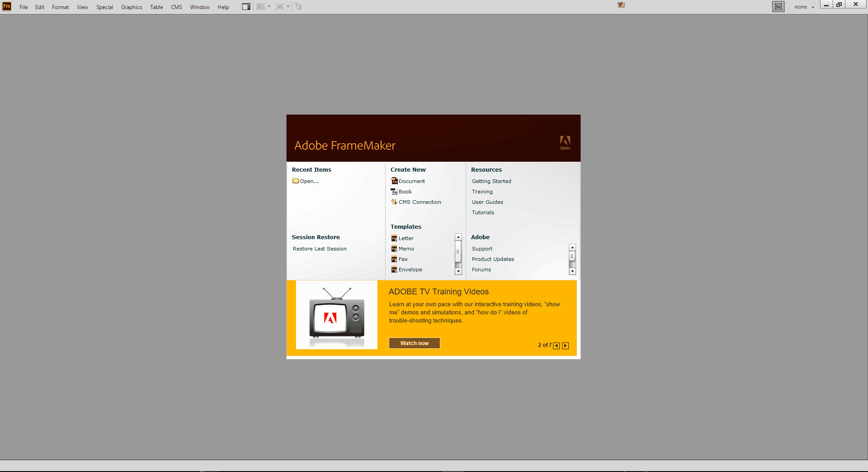The width and height of the screenshot is (868, 472).
Task: Click the arrange documents grid icon
Action: coord(261,6)
